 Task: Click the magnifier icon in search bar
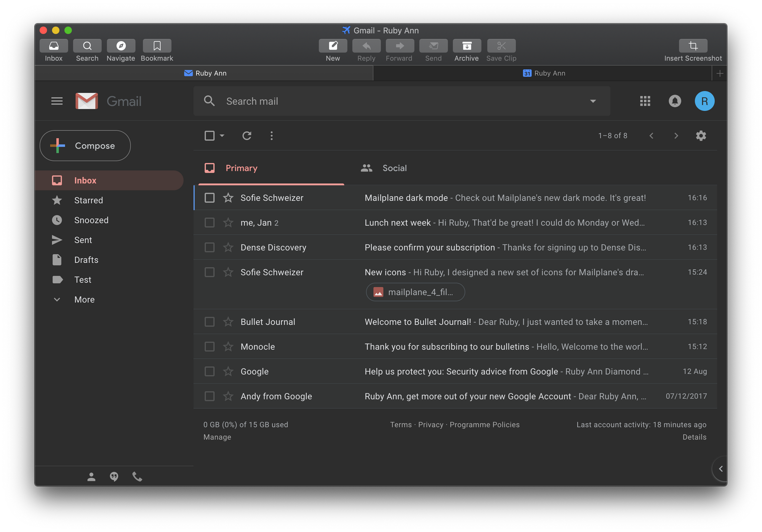point(209,101)
